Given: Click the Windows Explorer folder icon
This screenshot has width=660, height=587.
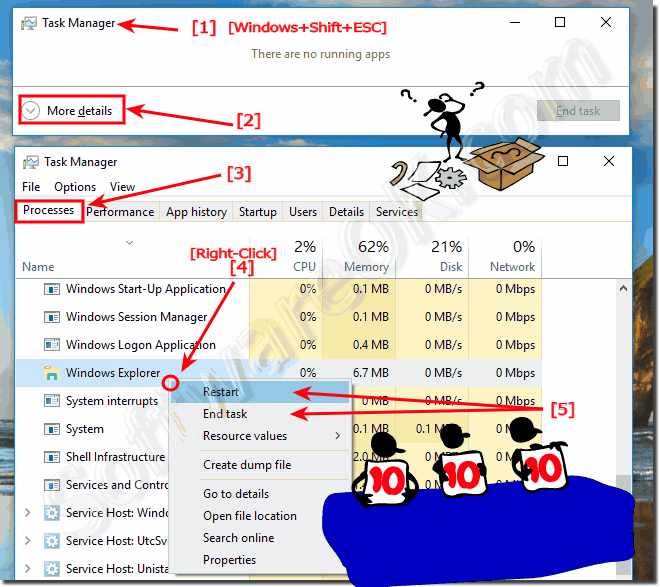Looking at the screenshot, I should pyautogui.click(x=51, y=373).
